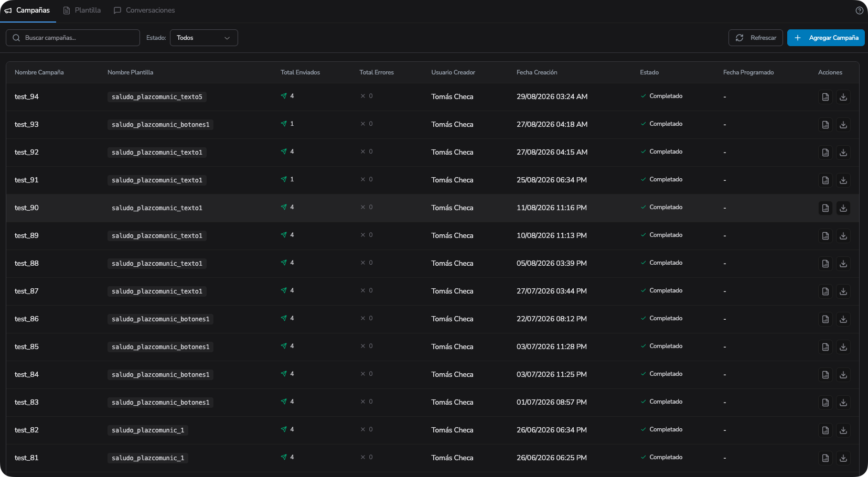The height and width of the screenshot is (477, 868).
Task: Click date 29/08/2026 03:24 AM
Action: [552, 96]
